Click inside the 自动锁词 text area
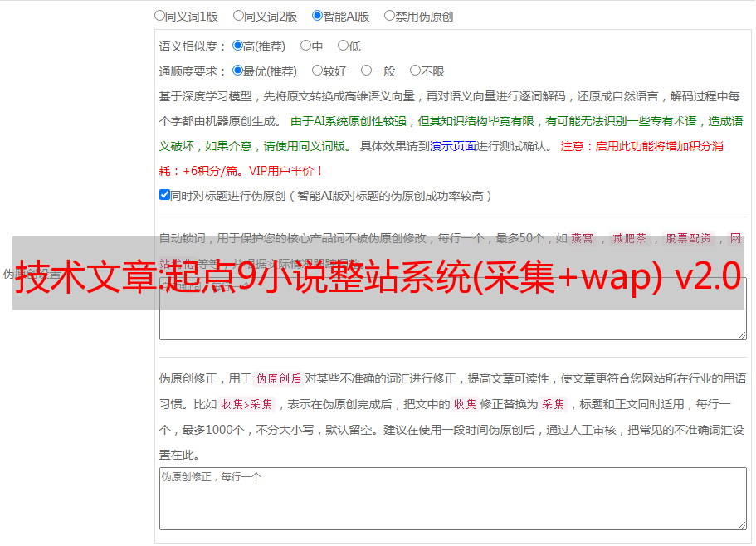Screen dimensions: 756x546 [453, 309]
